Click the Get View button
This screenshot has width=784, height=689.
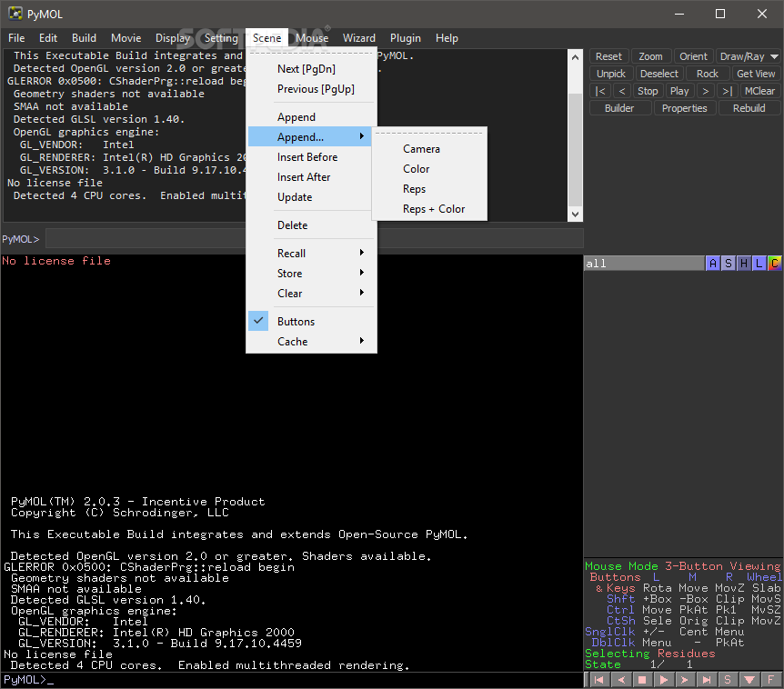tap(756, 74)
